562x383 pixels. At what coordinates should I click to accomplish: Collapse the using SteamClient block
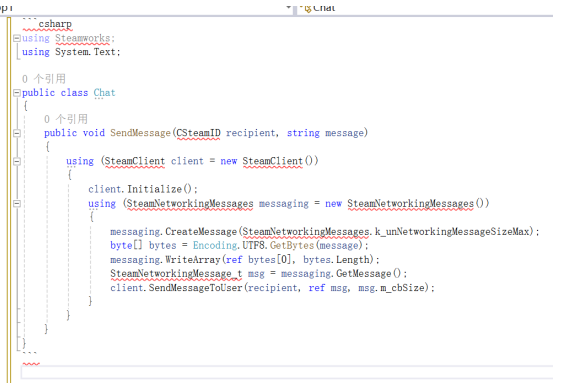16,161
